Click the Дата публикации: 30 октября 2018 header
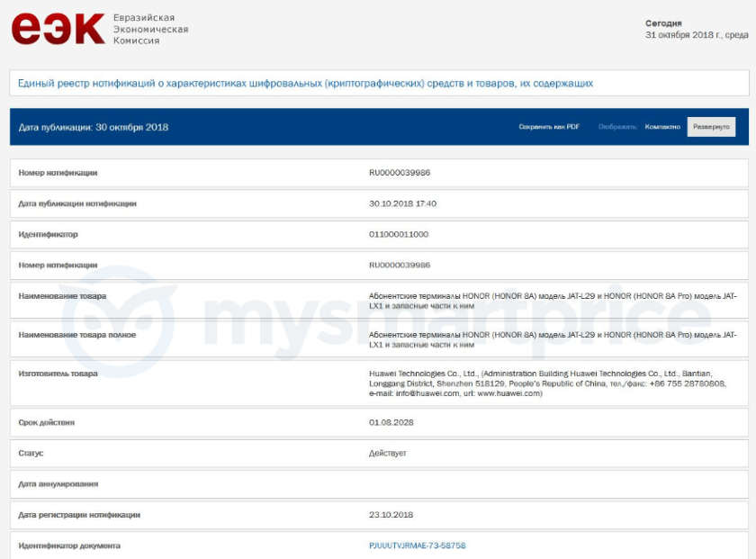This screenshot has height=559, width=756. tap(93, 127)
